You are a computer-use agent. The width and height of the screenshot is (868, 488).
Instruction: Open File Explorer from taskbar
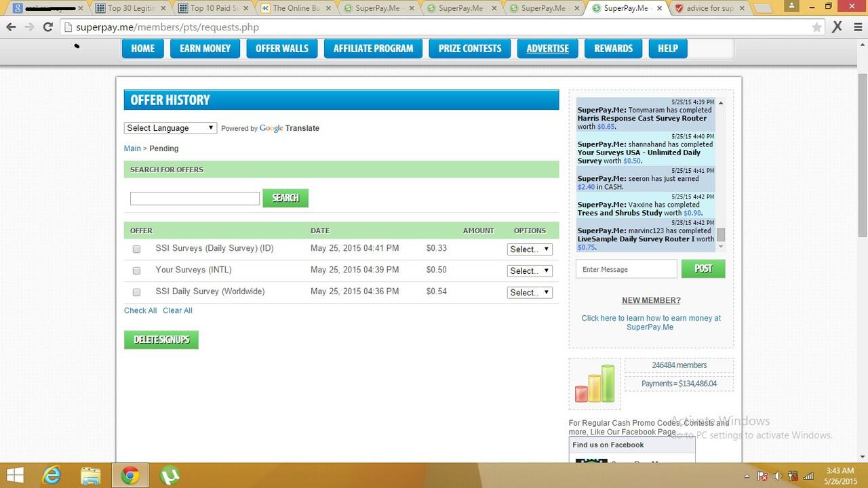coord(90,475)
